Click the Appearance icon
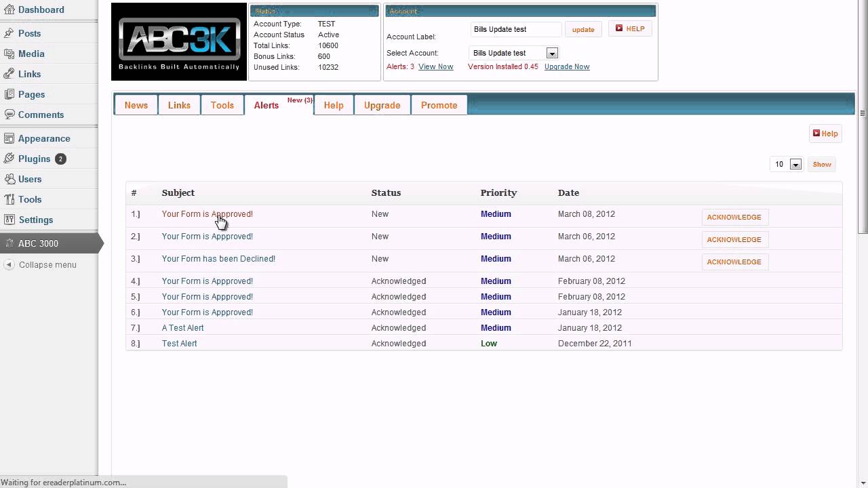 point(9,138)
